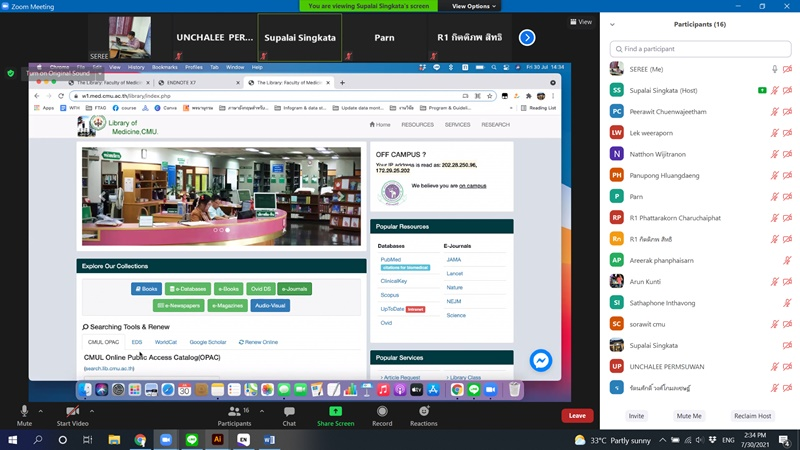Click the Find a participant search field

(x=700, y=48)
